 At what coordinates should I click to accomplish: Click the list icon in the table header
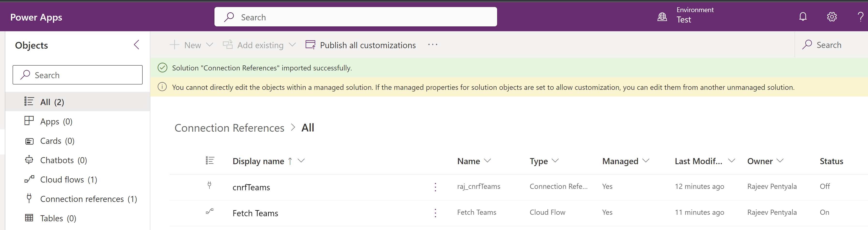click(x=210, y=161)
